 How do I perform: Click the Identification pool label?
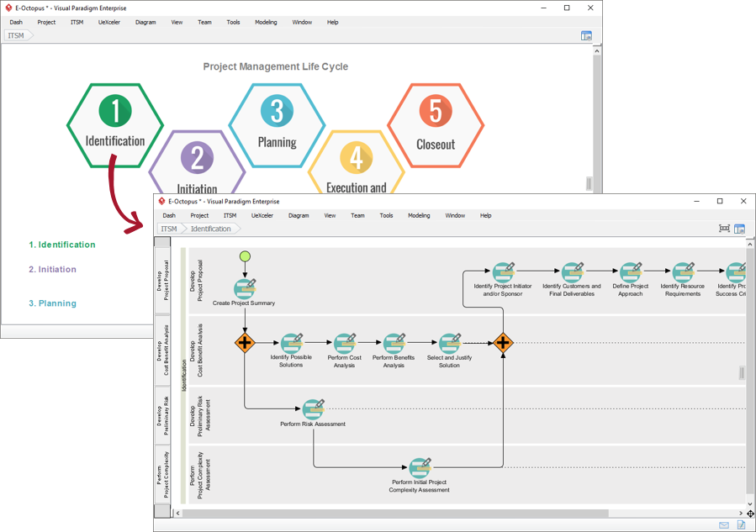tap(183, 376)
